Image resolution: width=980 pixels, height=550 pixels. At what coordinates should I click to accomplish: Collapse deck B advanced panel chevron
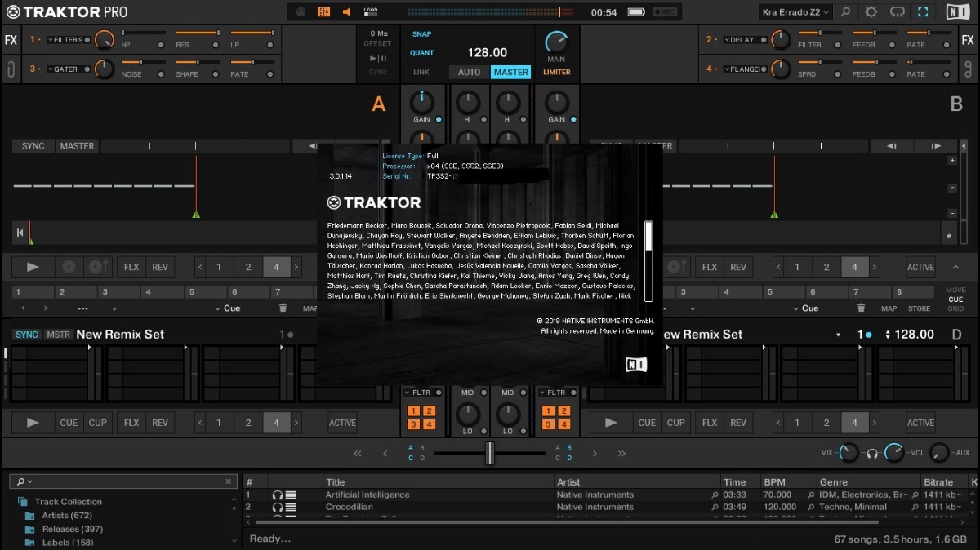955,267
